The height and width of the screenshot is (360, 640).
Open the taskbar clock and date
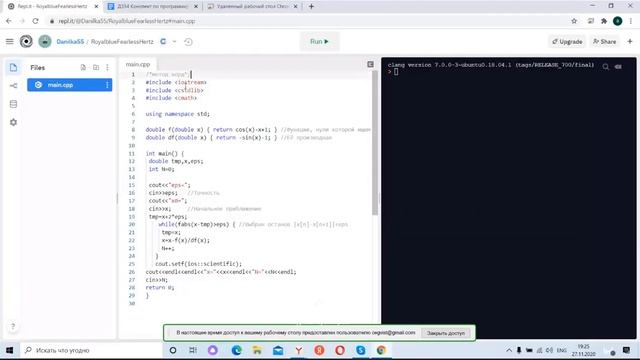(x=584, y=350)
